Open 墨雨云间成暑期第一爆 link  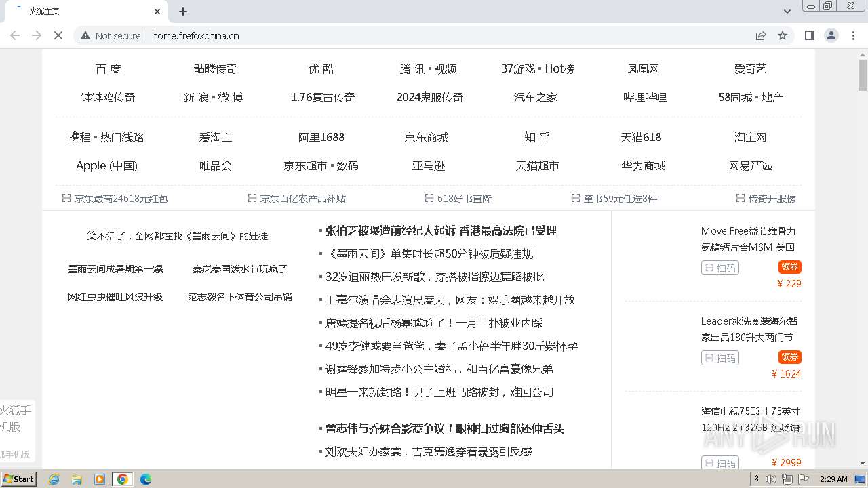[115, 269]
